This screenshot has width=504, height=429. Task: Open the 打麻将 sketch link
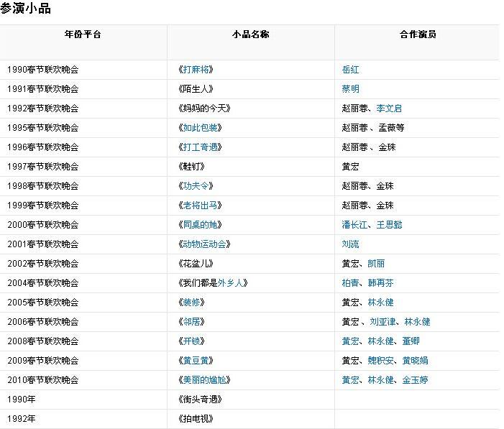[x=195, y=70]
